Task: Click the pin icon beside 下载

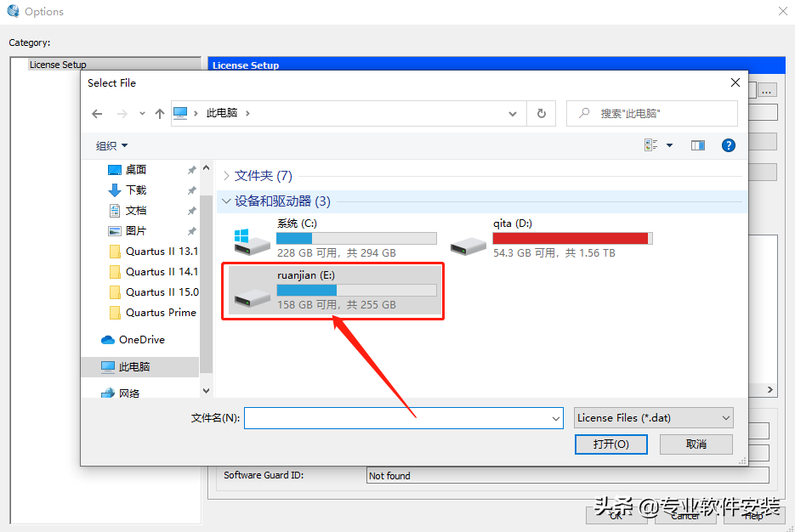Action: [191, 190]
